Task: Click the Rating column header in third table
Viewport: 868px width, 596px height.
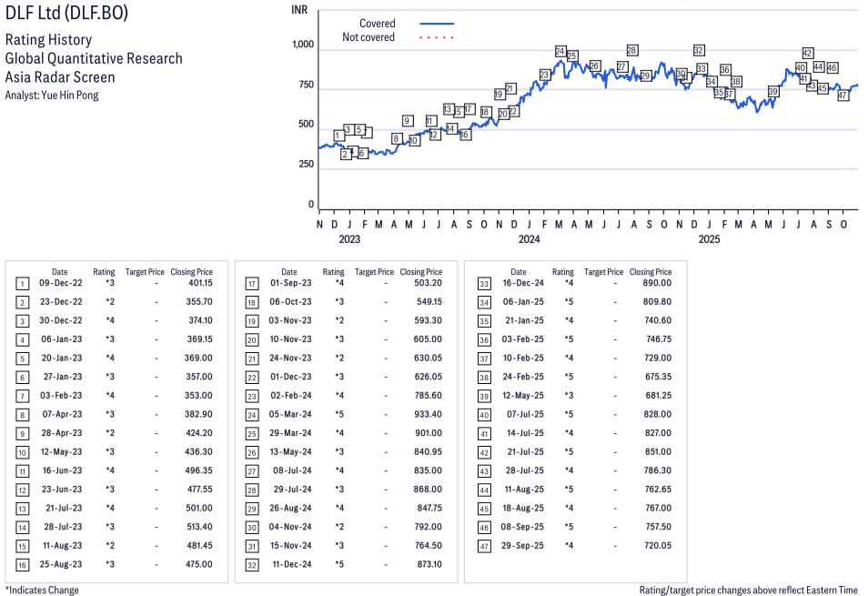Action: 563,271
